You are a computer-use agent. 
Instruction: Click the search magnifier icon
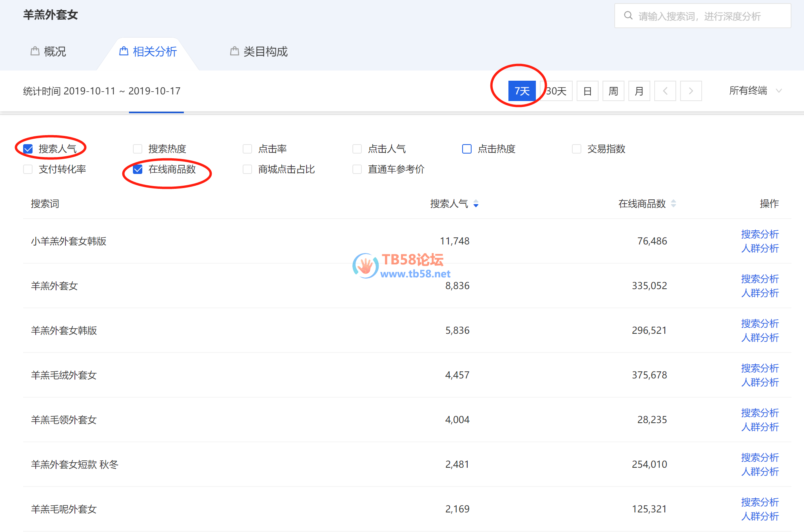(628, 16)
